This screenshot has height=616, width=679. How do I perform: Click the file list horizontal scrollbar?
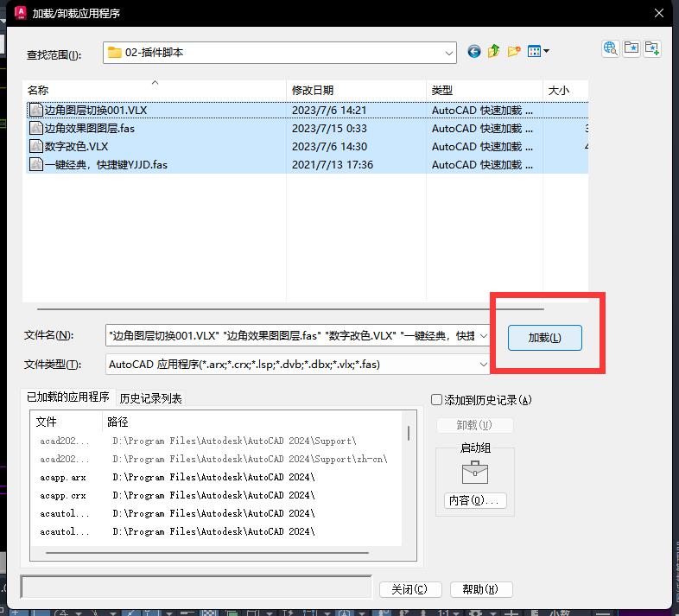pyautogui.click(x=290, y=309)
